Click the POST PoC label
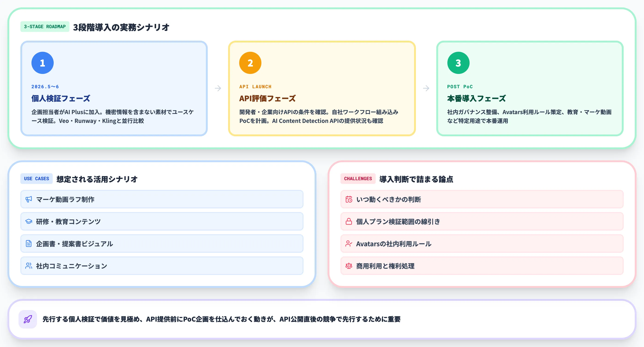This screenshot has width=644, height=347. 460,87
